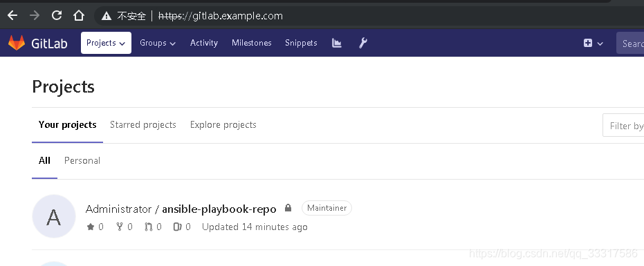
Task: Click the browser home icon
Action: [x=78, y=16]
